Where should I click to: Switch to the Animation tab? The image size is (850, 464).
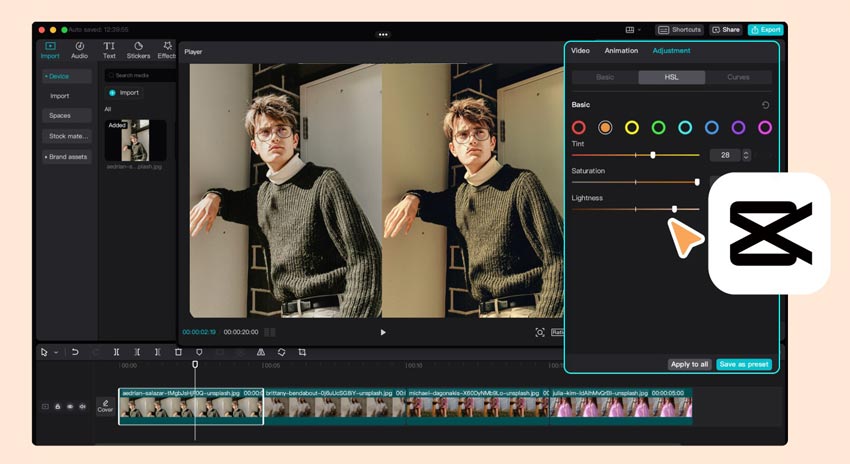(x=621, y=51)
